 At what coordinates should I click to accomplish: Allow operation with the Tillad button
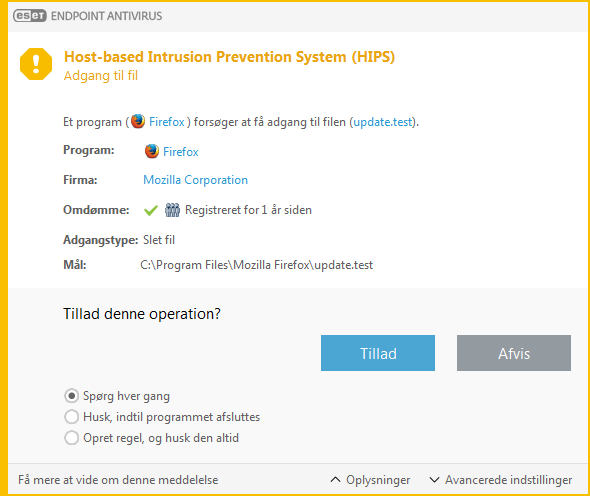[x=378, y=353]
